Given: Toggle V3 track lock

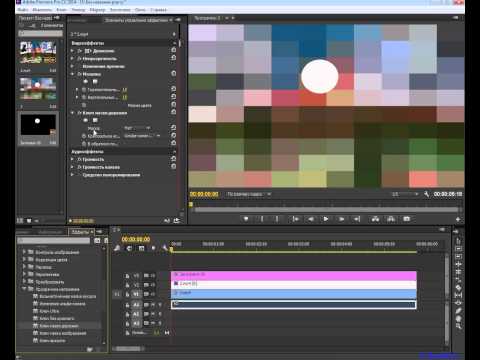Looking at the screenshot, I should click(x=127, y=276).
